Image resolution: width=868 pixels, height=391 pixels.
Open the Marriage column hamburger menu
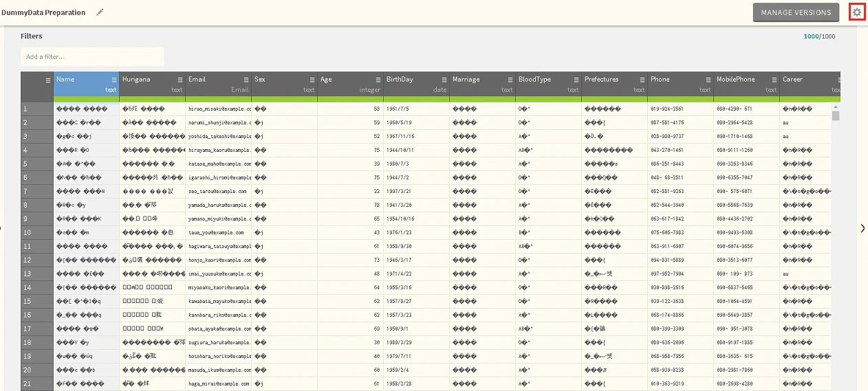click(x=510, y=80)
